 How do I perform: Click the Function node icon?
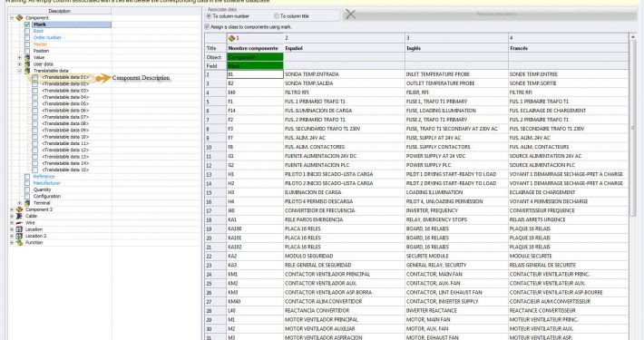click(x=19, y=243)
